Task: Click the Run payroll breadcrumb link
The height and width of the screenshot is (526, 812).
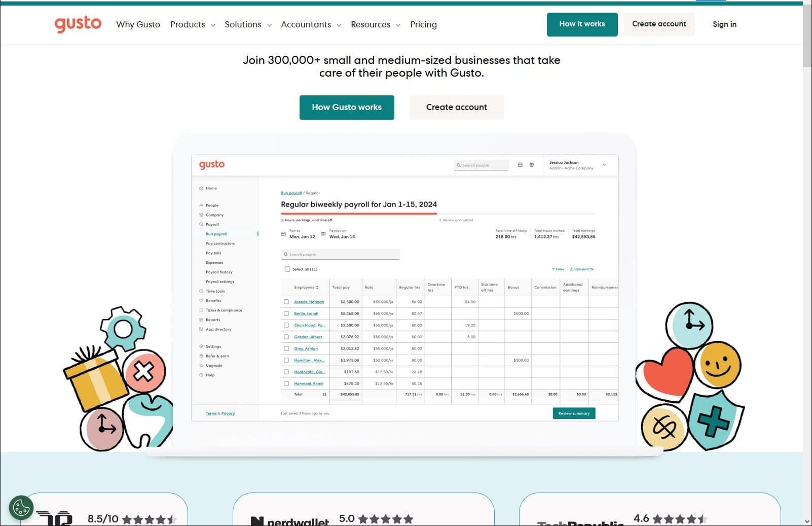Action: click(x=291, y=193)
